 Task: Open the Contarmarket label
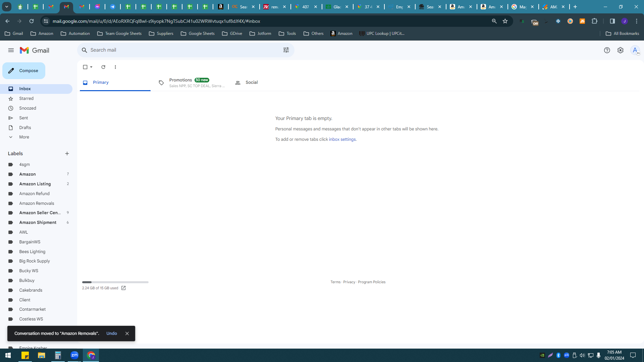(x=36, y=309)
